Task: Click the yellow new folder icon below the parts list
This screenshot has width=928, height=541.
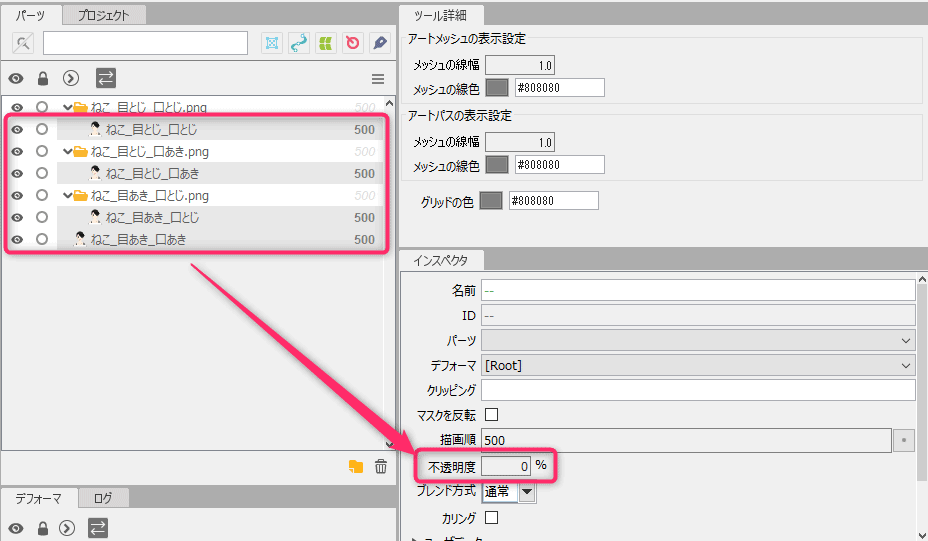Action: [356, 466]
